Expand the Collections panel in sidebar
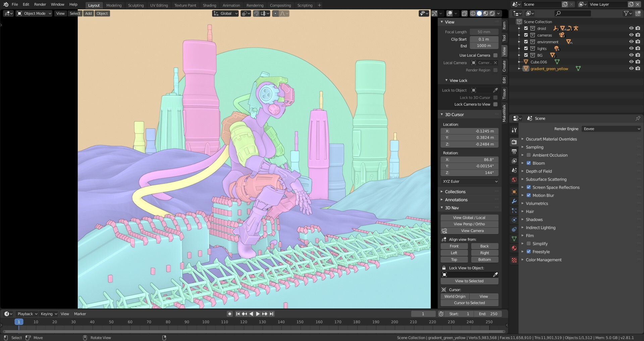 [x=455, y=192]
